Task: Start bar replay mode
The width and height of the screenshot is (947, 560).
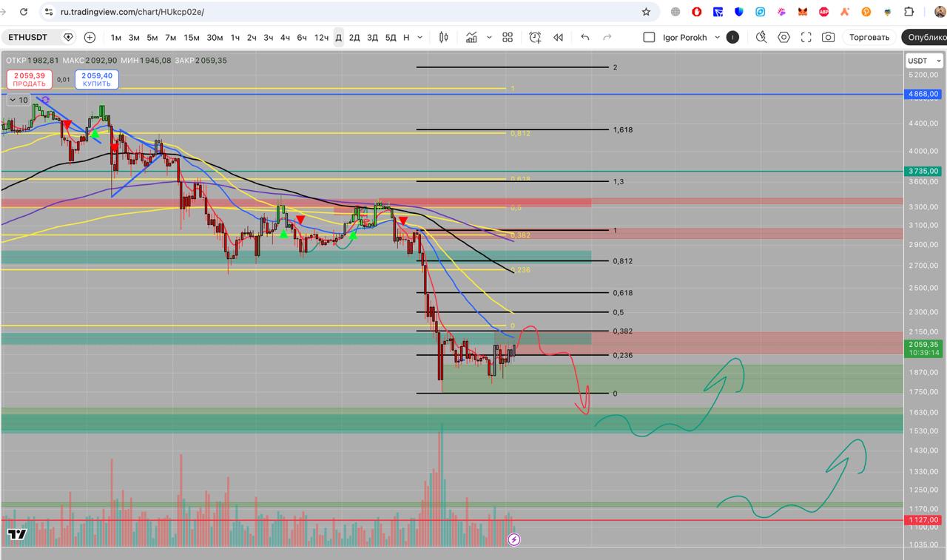Action: coord(559,38)
